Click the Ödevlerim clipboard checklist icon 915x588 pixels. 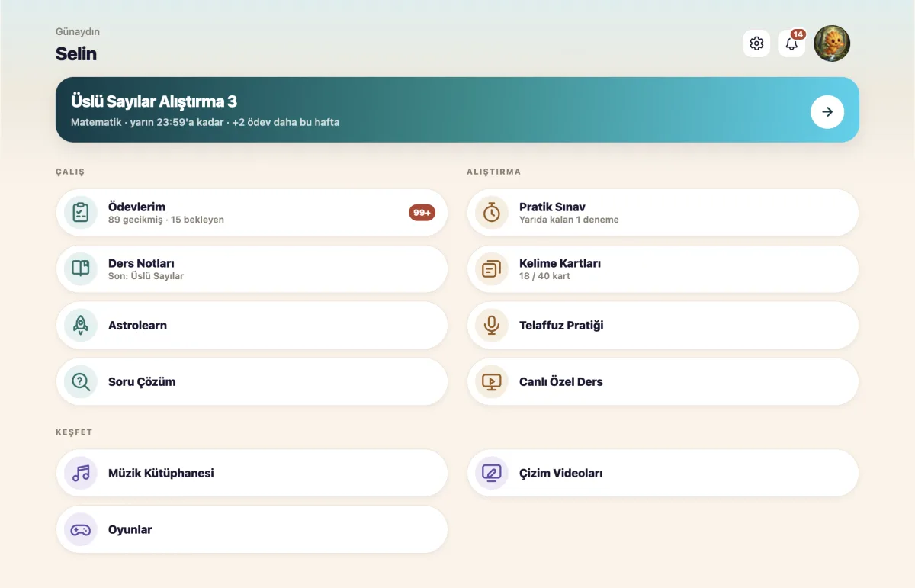(x=81, y=213)
